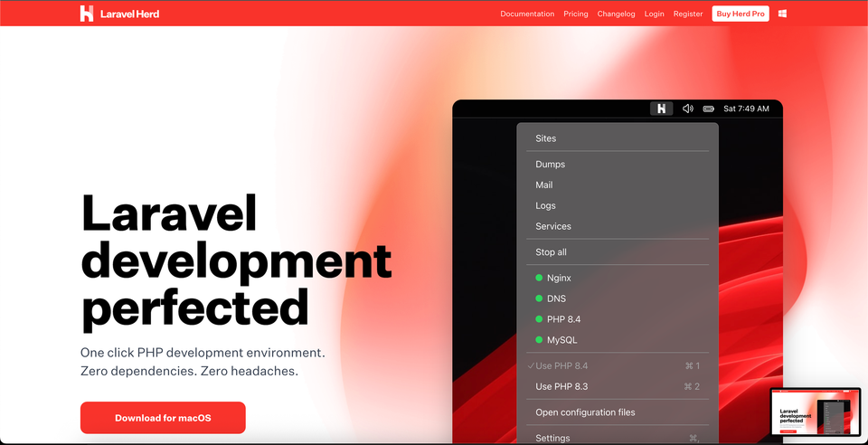Click the Zero dependencies. Zero headaches. text
The height and width of the screenshot is (445, 868).
pos(189,371)
